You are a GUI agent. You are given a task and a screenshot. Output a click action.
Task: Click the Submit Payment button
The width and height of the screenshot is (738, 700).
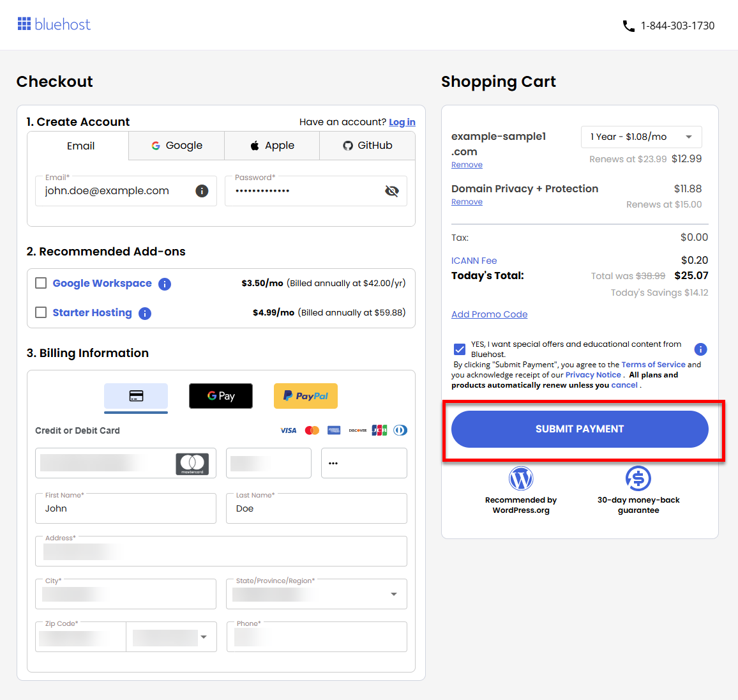[580, 429]
